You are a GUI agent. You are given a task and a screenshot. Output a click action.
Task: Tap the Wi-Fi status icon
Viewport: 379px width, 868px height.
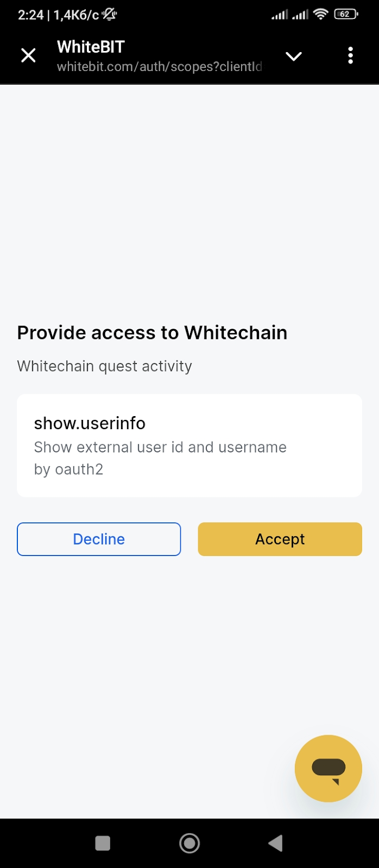coord(321,15)
